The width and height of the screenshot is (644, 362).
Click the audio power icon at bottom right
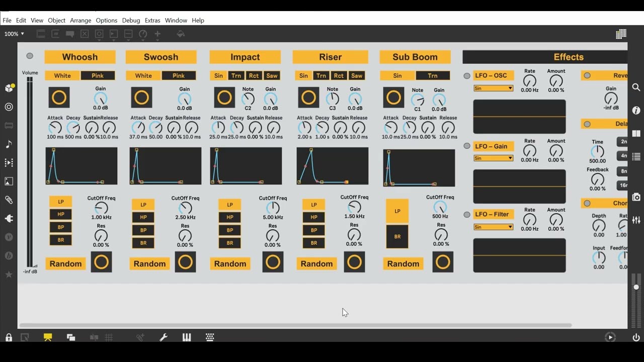click(636, 337)
